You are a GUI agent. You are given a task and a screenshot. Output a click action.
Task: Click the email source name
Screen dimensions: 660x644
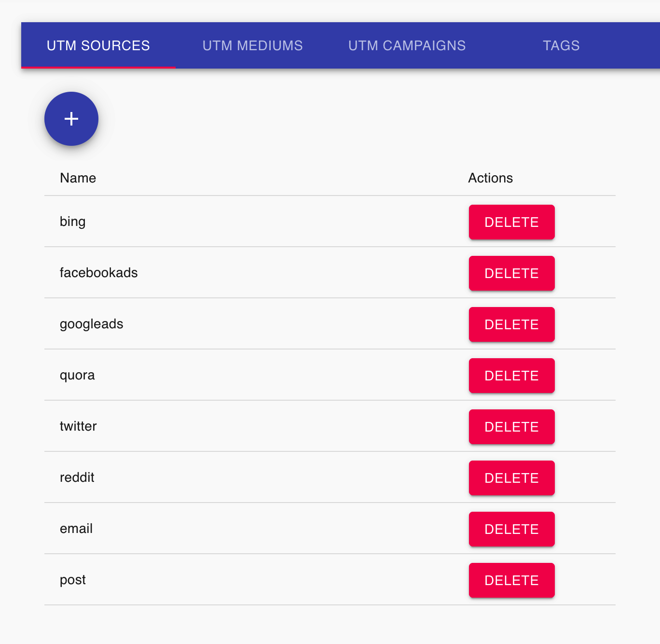76,529
